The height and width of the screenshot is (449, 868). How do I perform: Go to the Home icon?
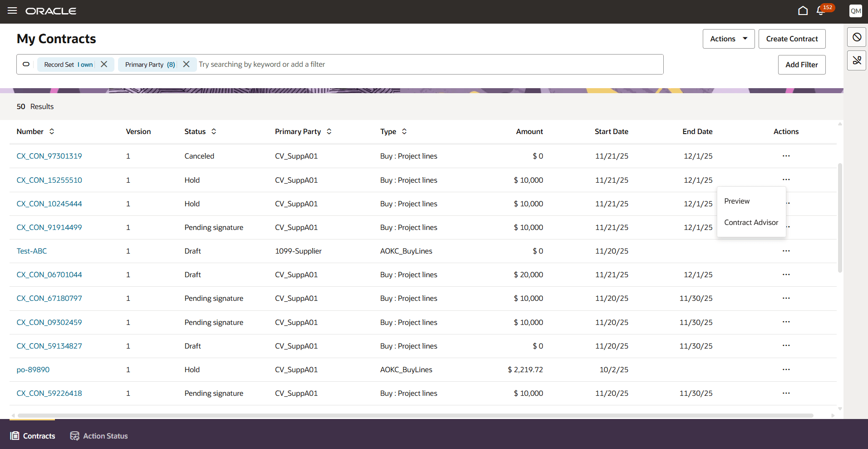pos(803,10)
